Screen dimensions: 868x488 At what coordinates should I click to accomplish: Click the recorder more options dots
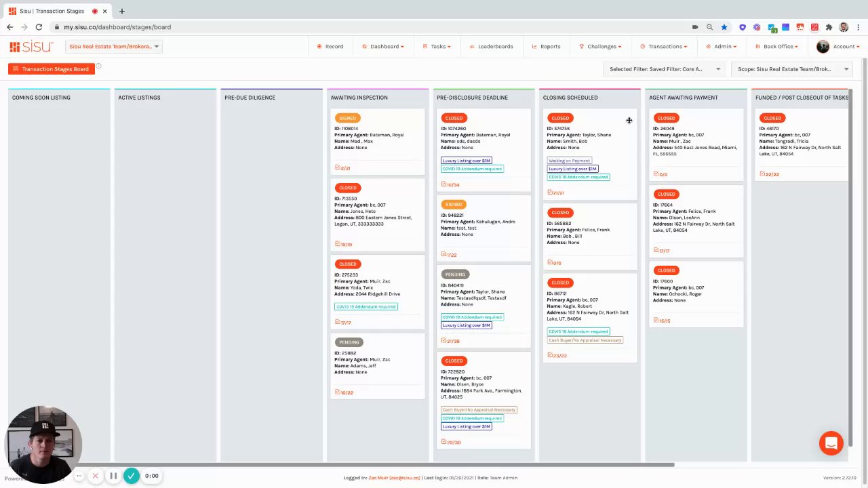pyautogui.click(x=79, y=476)
